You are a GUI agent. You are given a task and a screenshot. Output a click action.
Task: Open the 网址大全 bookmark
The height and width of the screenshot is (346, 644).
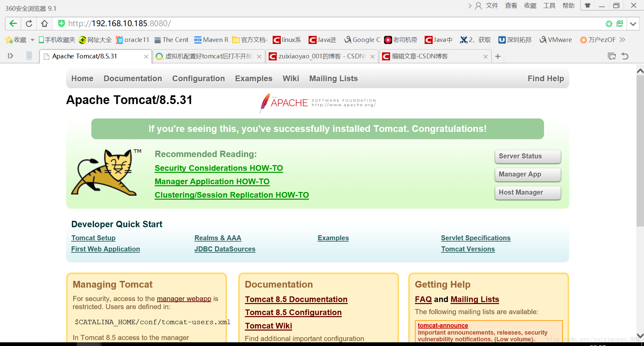click(95, 40)
